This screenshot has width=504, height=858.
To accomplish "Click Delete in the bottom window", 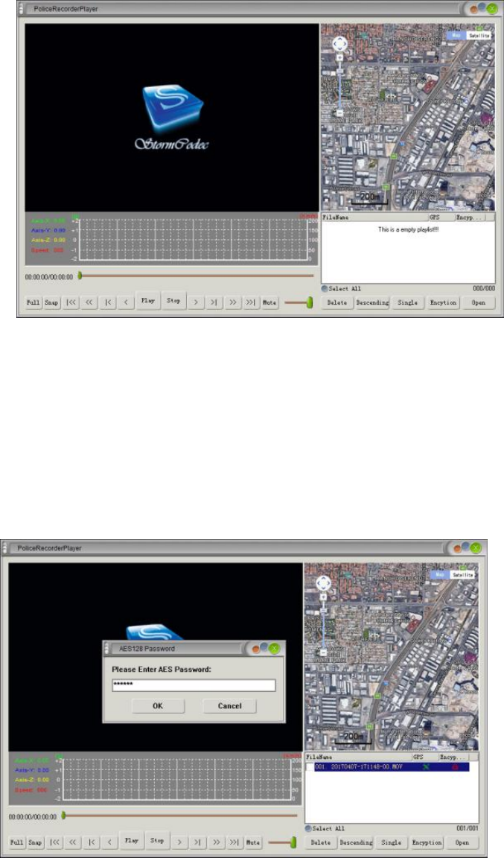I will coord(321,842).
